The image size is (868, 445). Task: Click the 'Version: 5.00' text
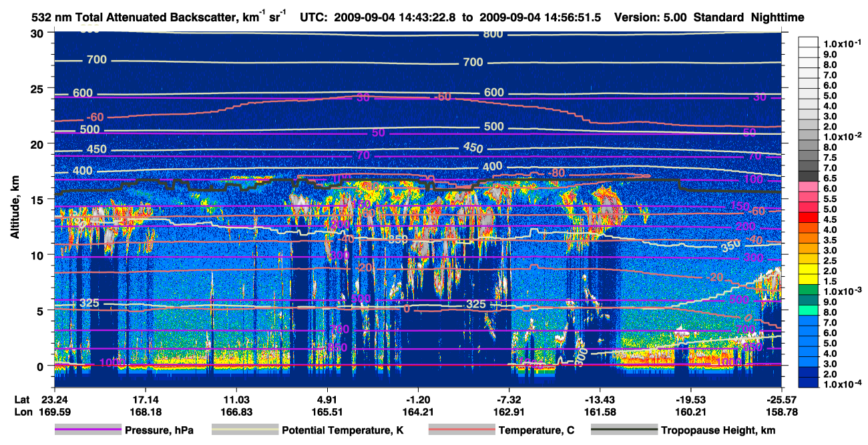point(650,18)
